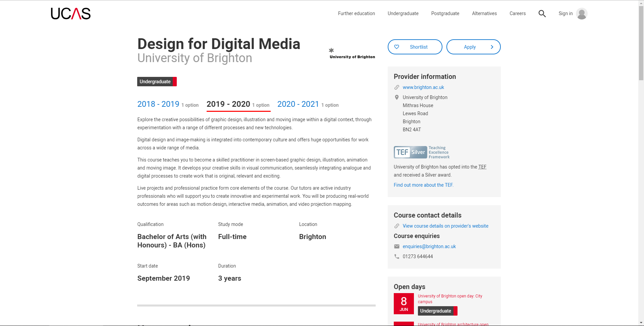Click Find out more about the TEF
The width and height of the screenshot is (644, 326).
423,185
